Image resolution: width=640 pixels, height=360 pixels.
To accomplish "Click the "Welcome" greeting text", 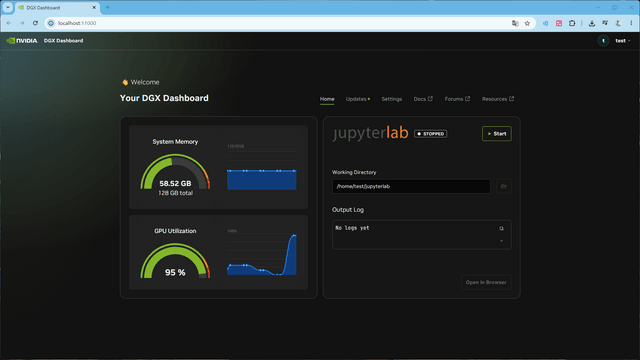I will [x=145, y=82].
